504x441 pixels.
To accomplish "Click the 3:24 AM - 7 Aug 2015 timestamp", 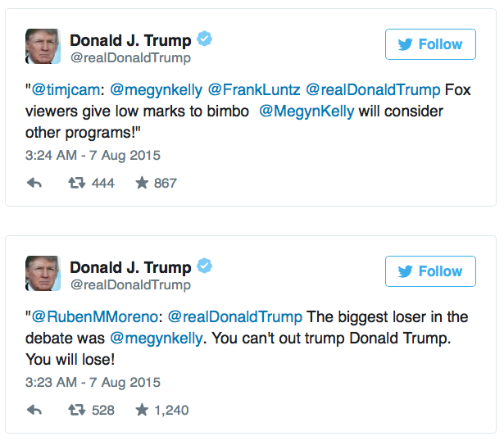I will point(93,155).
